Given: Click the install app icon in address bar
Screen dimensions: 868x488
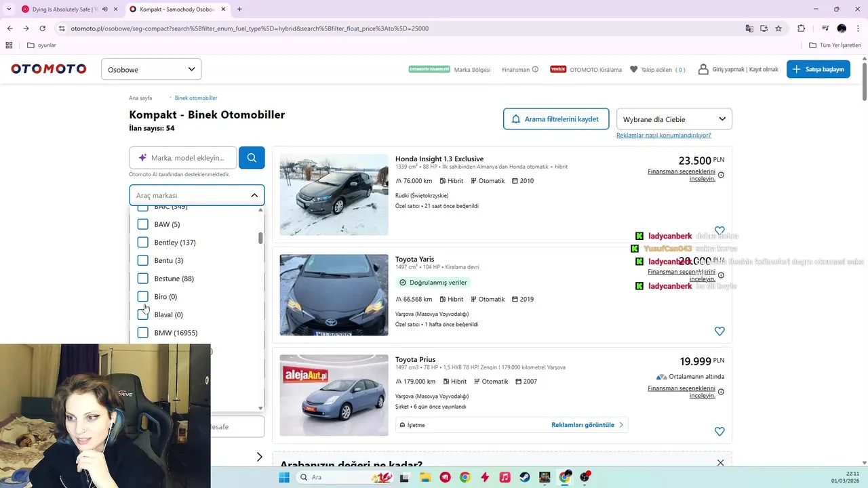Looking at the screenshot, I should (764, 28).
